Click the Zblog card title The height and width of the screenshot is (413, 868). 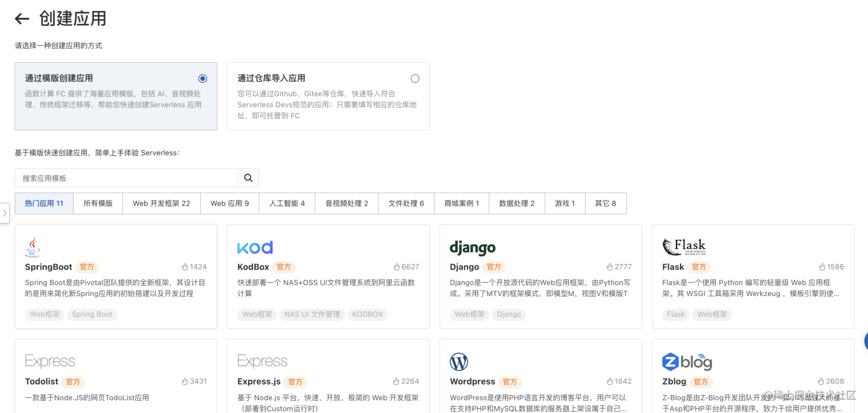(674, 382)
